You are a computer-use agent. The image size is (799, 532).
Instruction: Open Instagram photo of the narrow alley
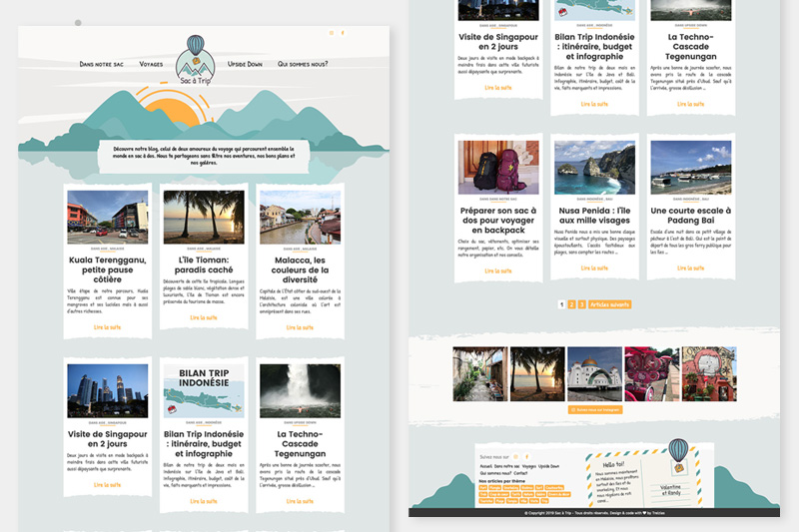[480, 374]
